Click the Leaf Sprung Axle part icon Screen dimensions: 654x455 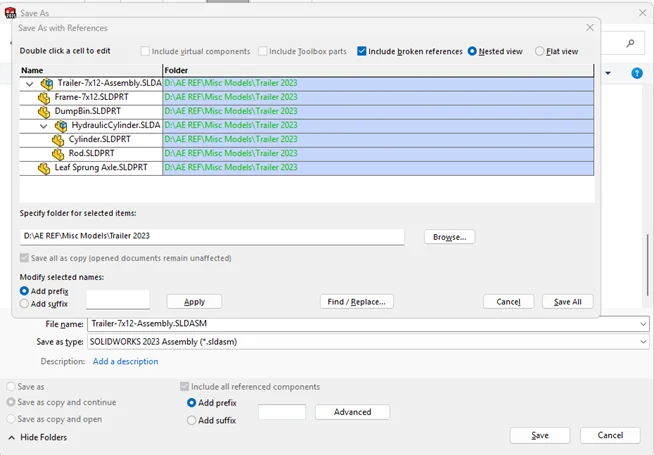click(x=44, y=168)
